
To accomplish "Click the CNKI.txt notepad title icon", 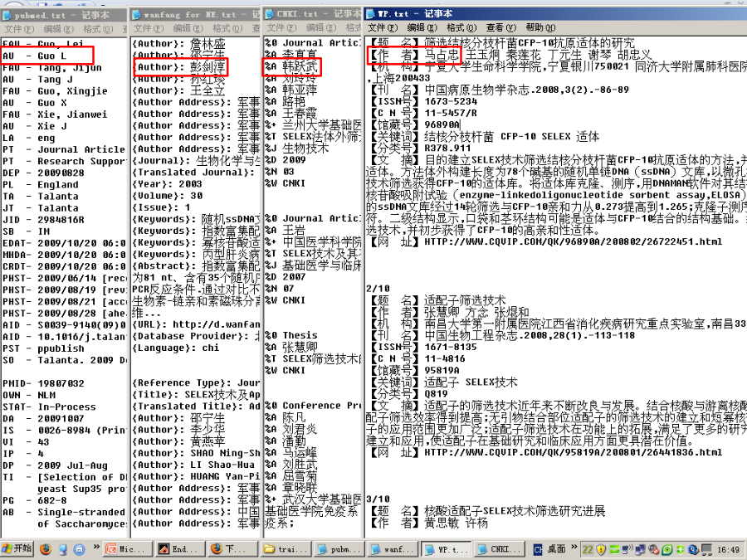I will 269,14.
